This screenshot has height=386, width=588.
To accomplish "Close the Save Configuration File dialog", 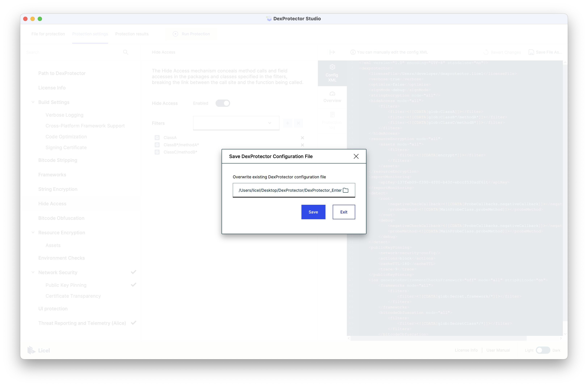I will (356, 156).
